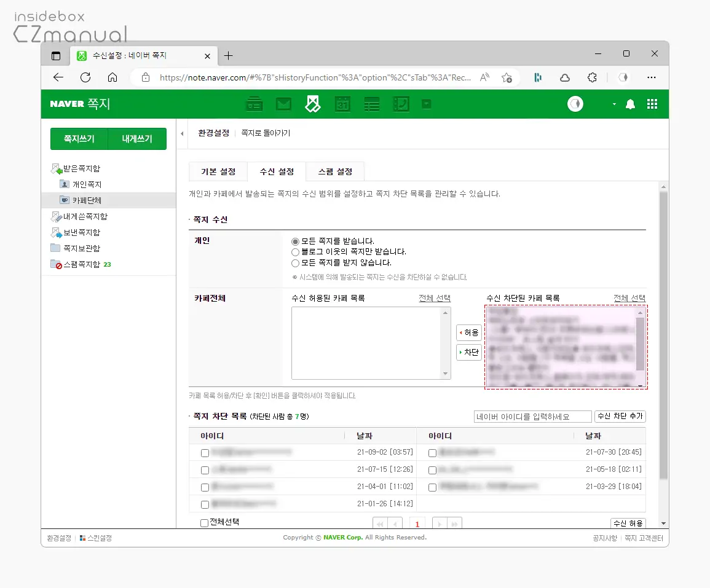Click the 쪽지쓰기 button

pyautogui.click(x=78, y=138)
